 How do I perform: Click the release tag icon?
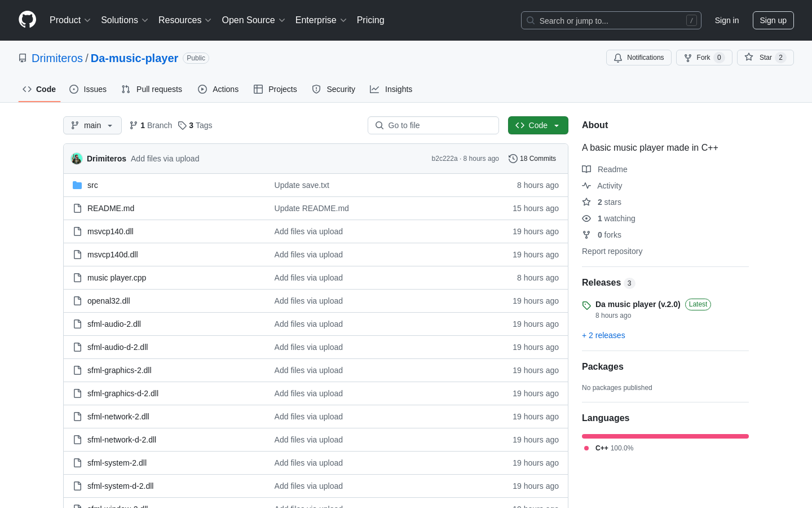pos(586,305)
